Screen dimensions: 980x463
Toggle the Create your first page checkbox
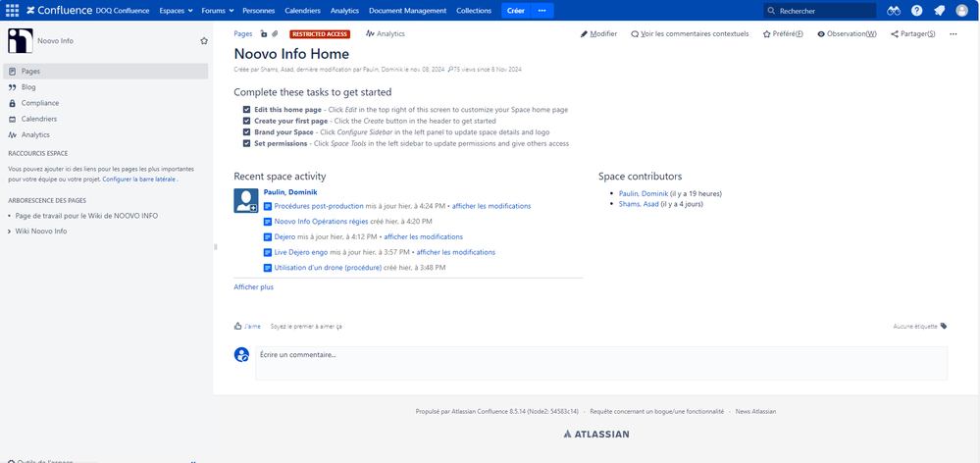(x=247, y=121)
